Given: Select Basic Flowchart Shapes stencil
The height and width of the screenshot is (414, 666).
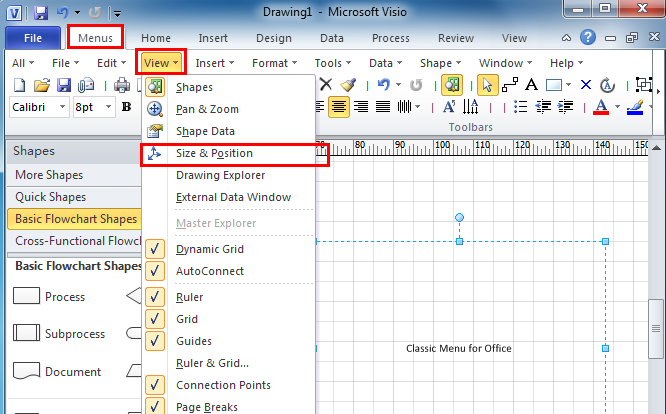Looking at the screenshot, I should [x=74, y=219].
